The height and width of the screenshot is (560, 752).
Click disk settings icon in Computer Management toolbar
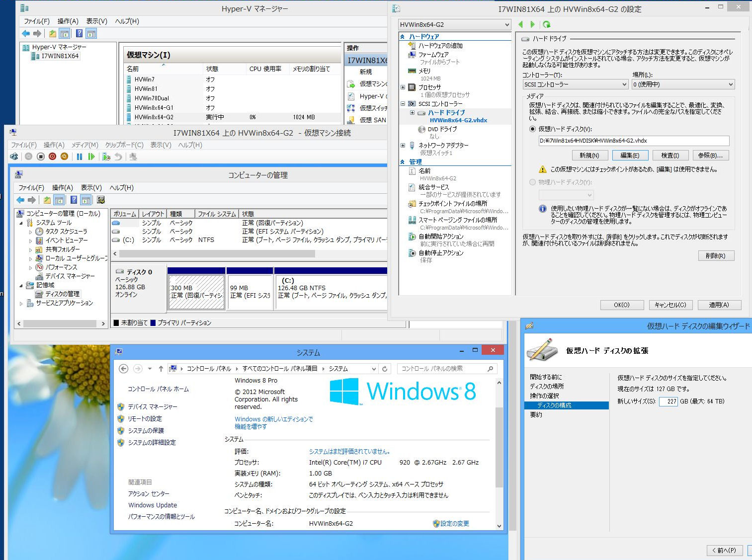point(101,200)
